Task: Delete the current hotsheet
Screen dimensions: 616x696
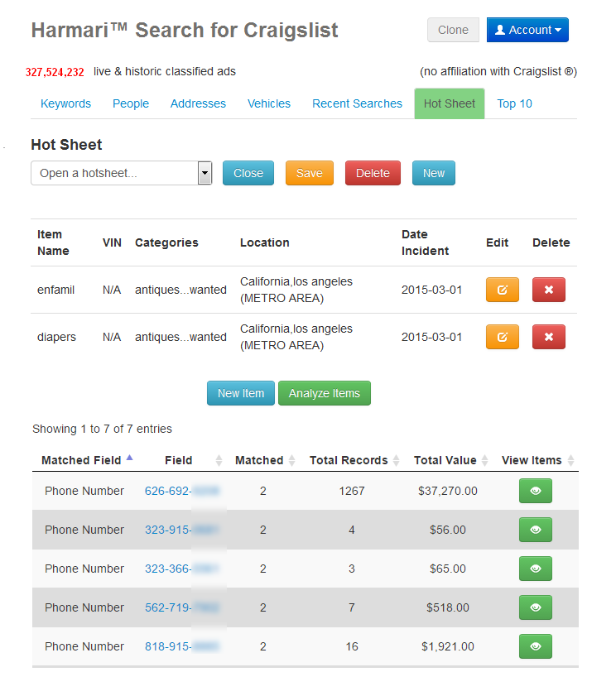Action: pyautogui.click(x=373, y=173)
